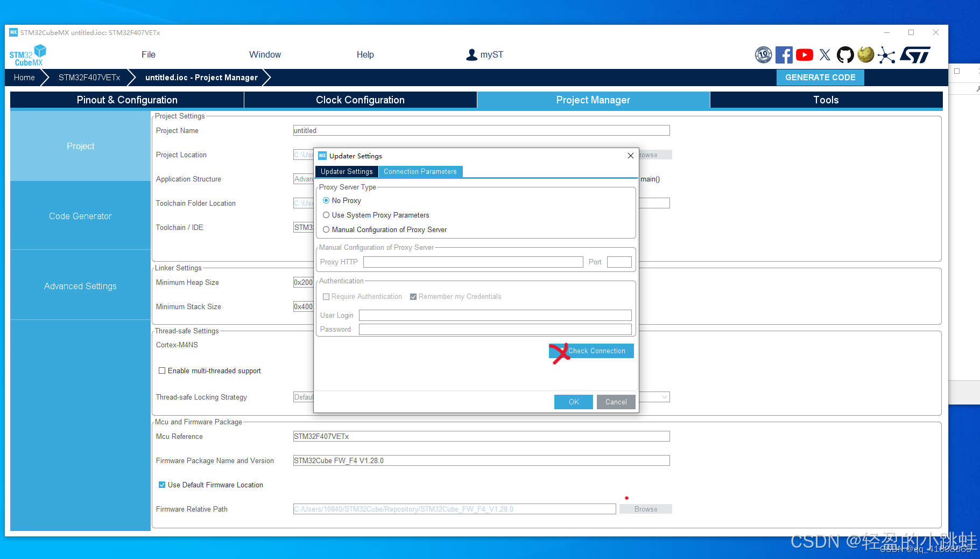
Task: Select the Project Manager tab
Action: [x=593, y=100]
